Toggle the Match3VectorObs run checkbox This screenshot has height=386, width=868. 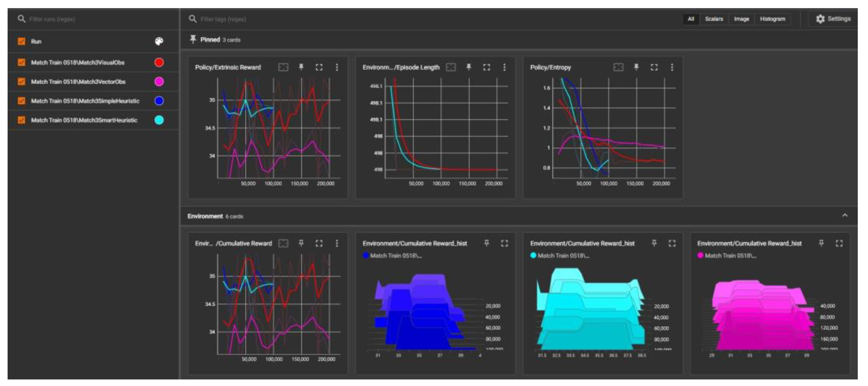pyautogui.click(x=21, y=81)
